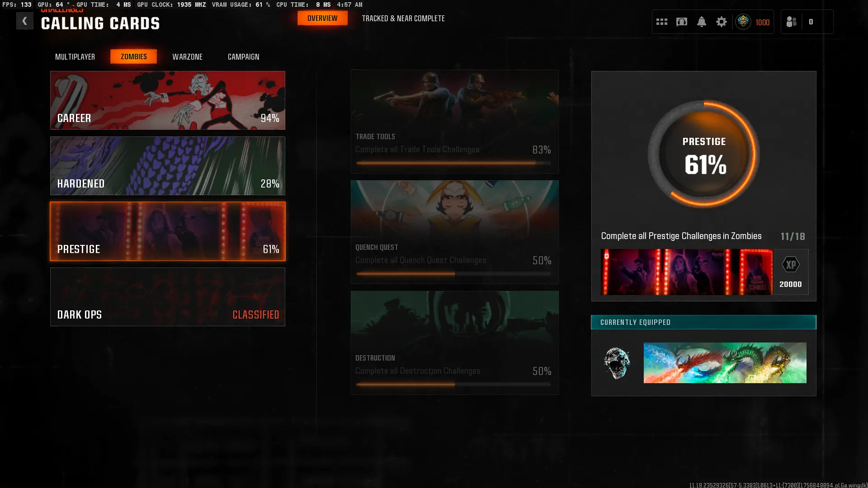868x488 pixels.
Task: Click the Overview button
Action: [322, 19]
